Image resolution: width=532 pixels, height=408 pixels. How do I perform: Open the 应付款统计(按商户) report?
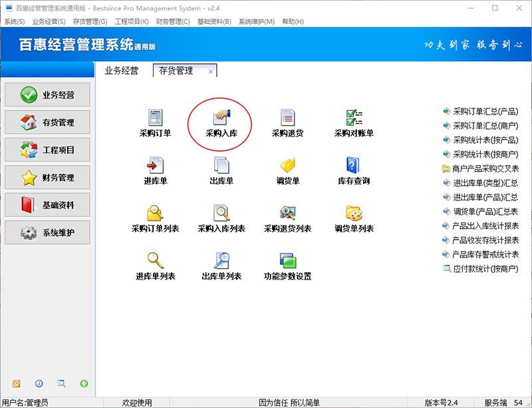coord(481,269)
